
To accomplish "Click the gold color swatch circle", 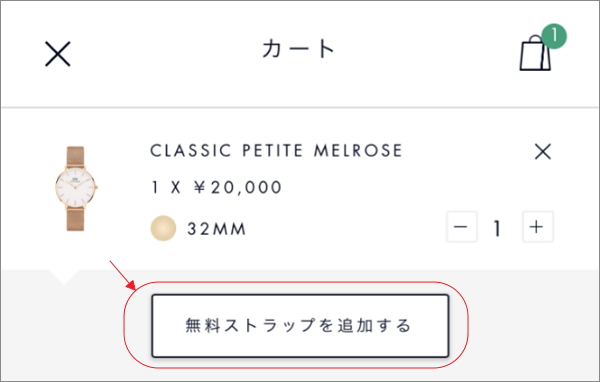I will 163,228.
